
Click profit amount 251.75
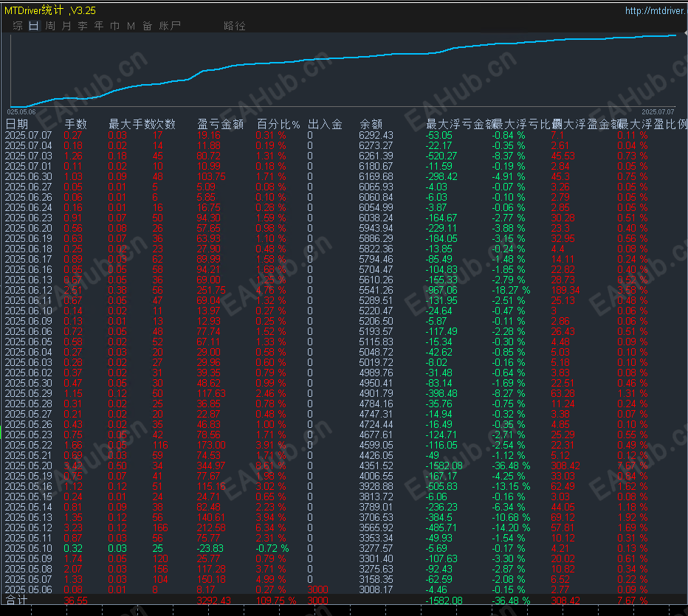211,290
